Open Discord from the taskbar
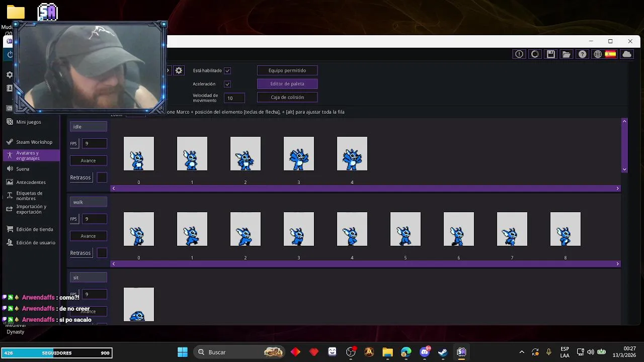This screenshot has height=362, width=644. click(425, 352)
